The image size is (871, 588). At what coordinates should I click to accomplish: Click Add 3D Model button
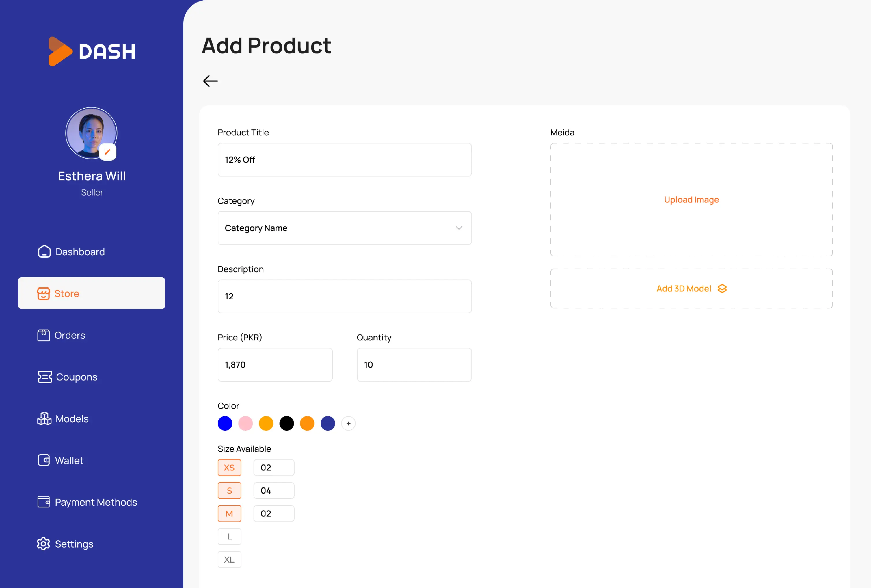pos(691,289)
